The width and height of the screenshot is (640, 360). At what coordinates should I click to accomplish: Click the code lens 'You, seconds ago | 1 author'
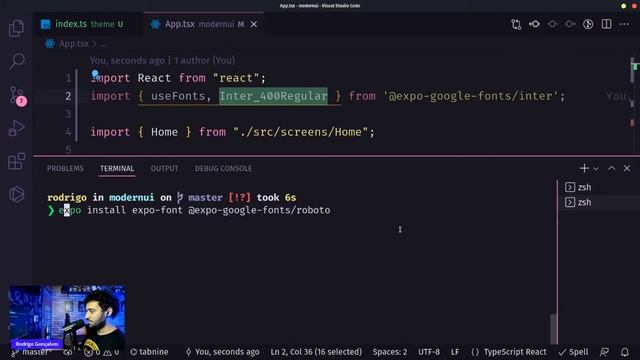point(162,60)
